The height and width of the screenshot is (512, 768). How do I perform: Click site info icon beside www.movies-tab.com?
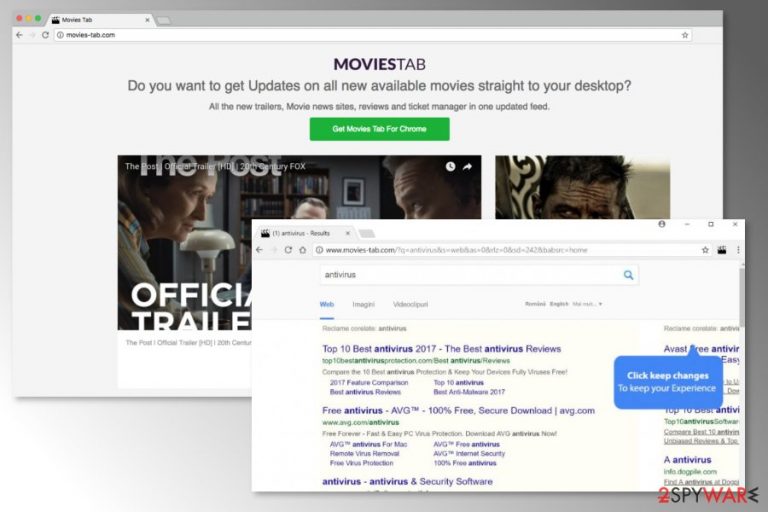tap(319, 250)
